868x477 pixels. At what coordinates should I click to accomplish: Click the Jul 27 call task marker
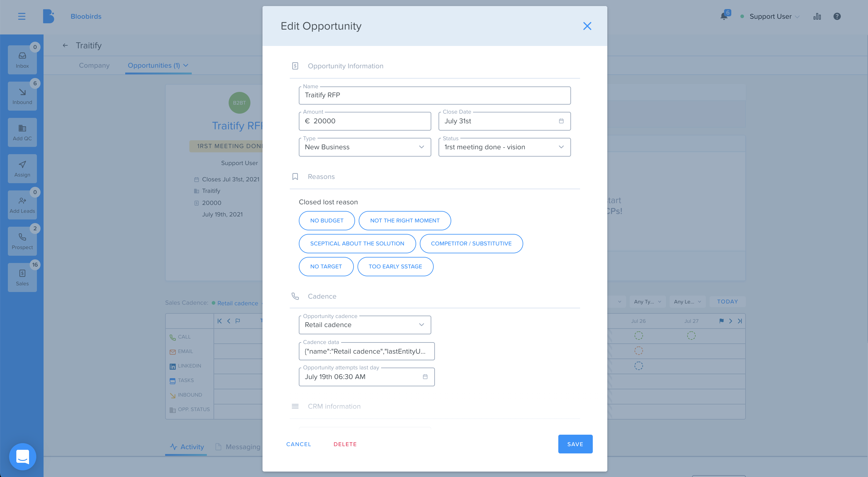[x=691, y=336]
